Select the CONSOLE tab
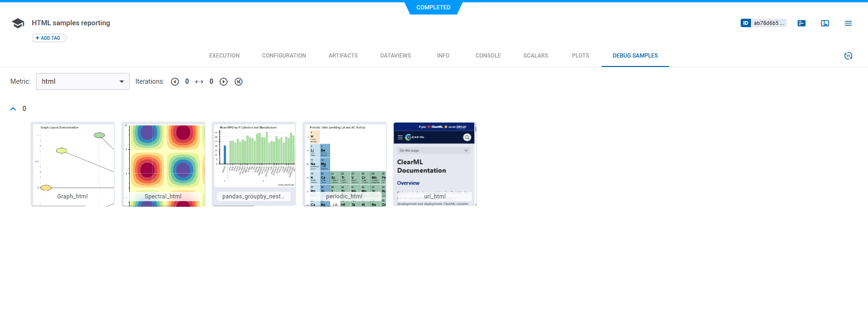 (488, 56)
